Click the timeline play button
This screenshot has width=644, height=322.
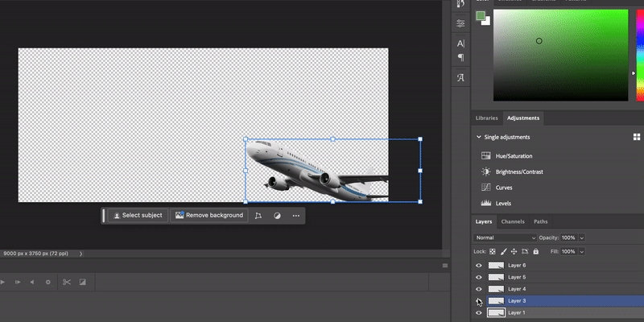pos(2,283)
